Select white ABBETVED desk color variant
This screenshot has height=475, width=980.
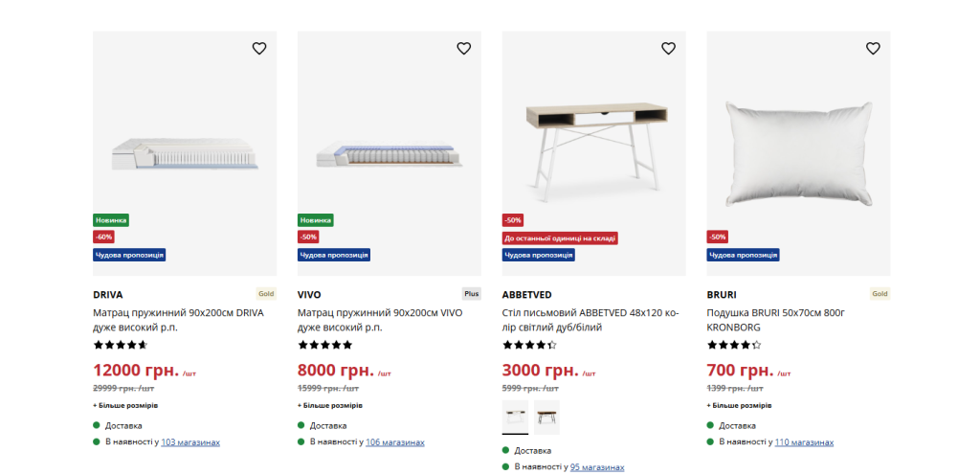coord(515,417)
